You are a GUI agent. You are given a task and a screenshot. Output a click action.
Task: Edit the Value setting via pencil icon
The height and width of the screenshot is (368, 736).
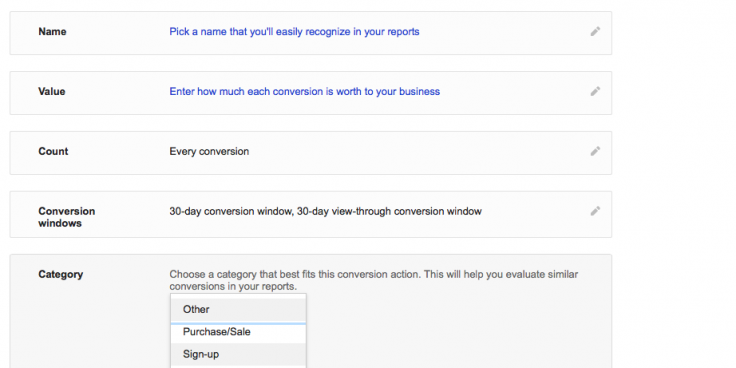pyautogui.click(x=595, y=91)
